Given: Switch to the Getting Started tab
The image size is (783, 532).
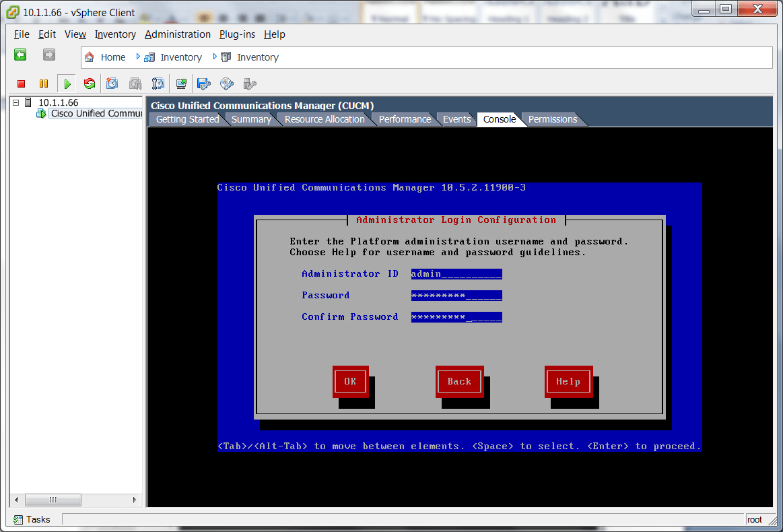Looking at the screenshot, I should [187, 119].
